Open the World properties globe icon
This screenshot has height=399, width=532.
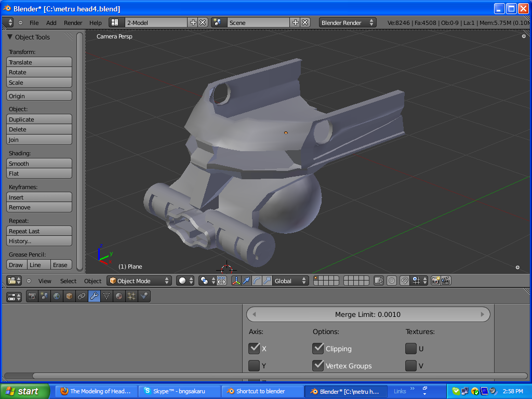tap(56, 296)
